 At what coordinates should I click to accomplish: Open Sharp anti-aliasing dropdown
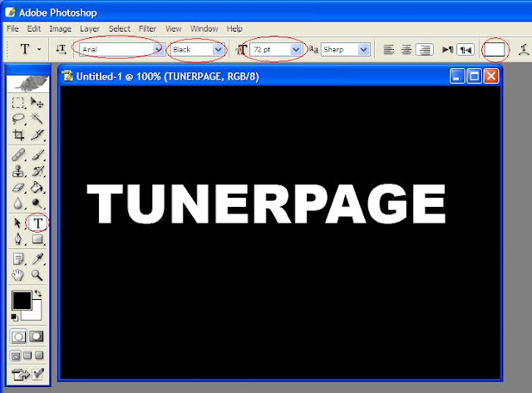(x=364, y=50)
